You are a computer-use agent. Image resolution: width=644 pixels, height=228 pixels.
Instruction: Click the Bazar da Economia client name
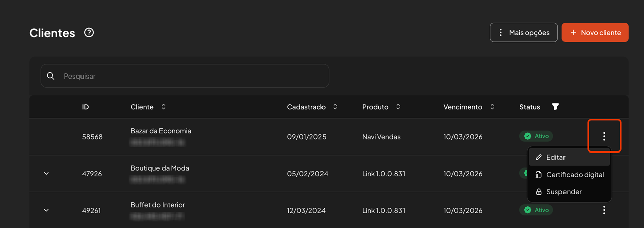(x=161, y=131)
